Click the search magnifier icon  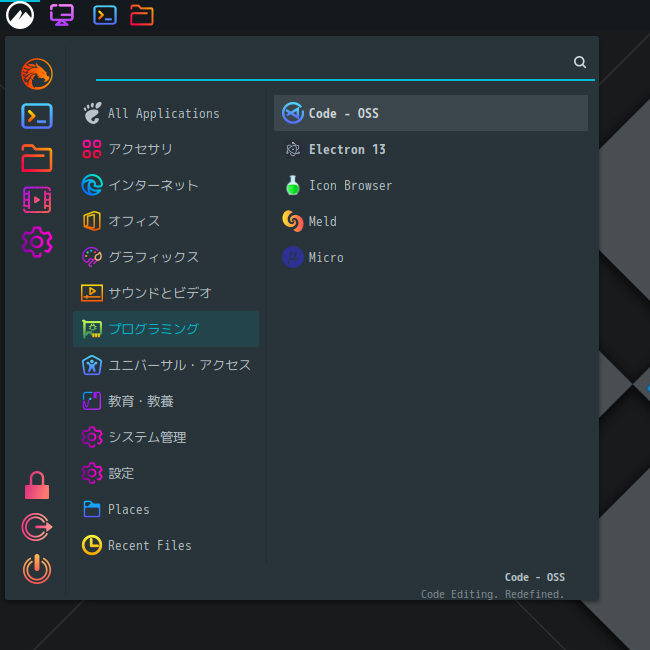(x=580, y=62)
